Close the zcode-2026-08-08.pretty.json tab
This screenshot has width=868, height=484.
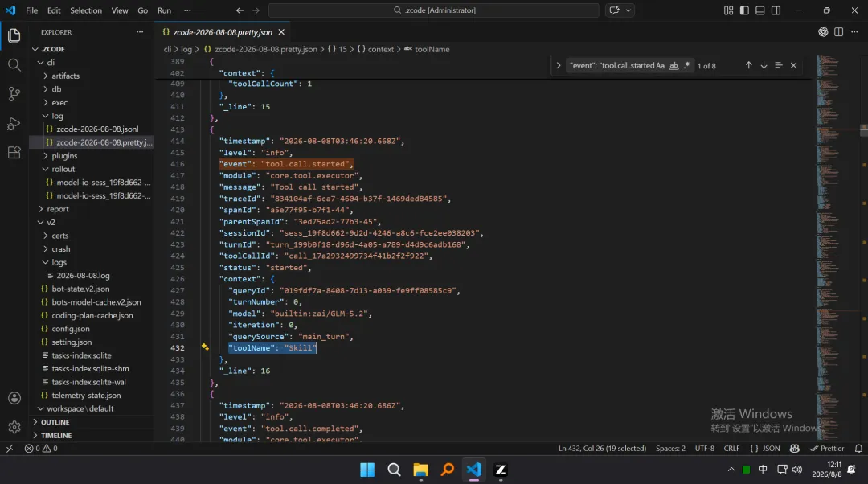pyautogui.click(x=281, y=32)
